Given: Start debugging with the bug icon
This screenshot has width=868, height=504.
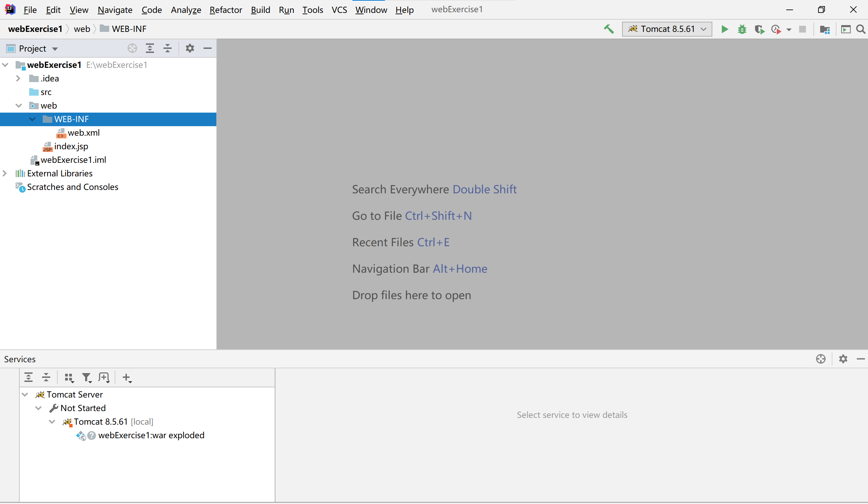Looking at the screenshot, I should (x=742, y=29).
